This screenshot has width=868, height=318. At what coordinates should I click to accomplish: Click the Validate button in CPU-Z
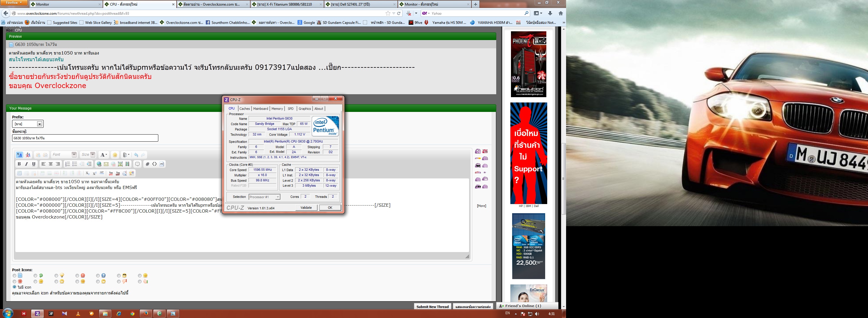[x=306, y=208]
